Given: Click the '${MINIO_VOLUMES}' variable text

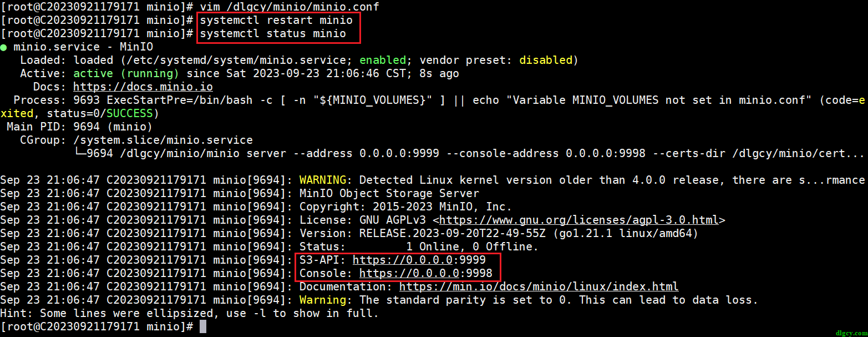Looking at the screenshot, I should 373,100.
